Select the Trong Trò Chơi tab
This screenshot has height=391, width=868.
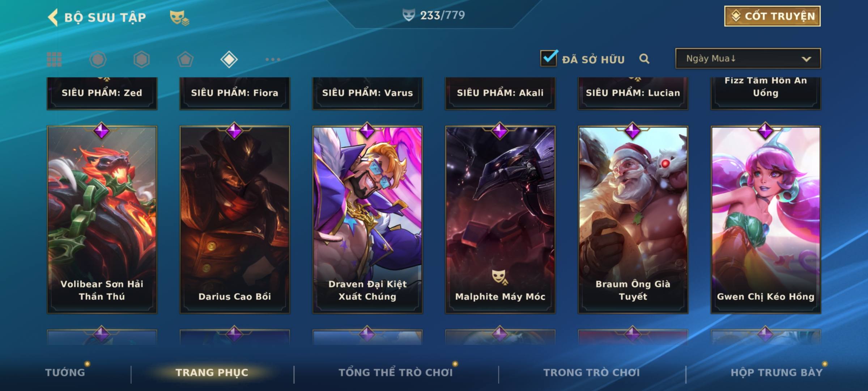tap(591, 373)
